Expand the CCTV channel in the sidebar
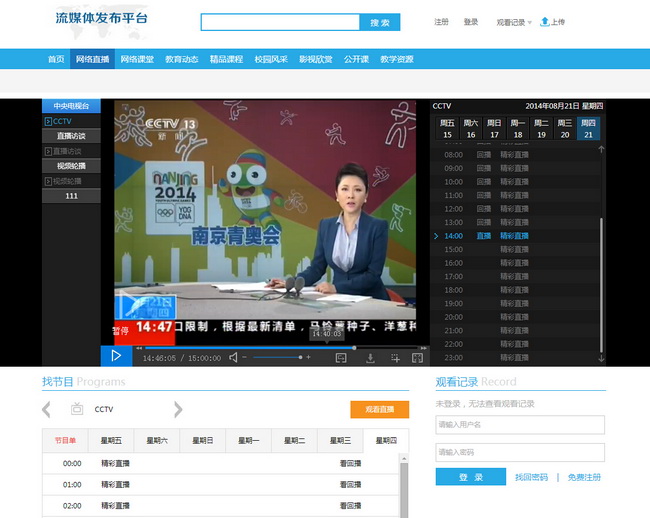This screenshot has width=650, height=518. pos(48,121)
